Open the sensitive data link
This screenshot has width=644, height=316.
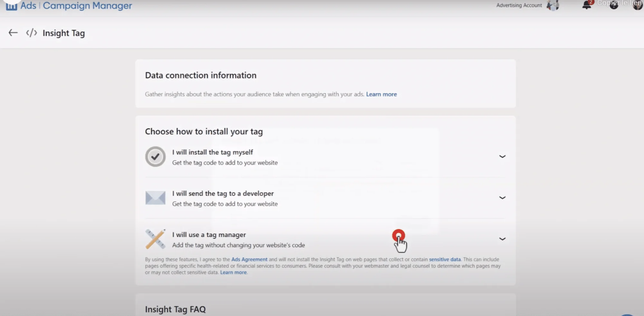click(x=445, y=259)
